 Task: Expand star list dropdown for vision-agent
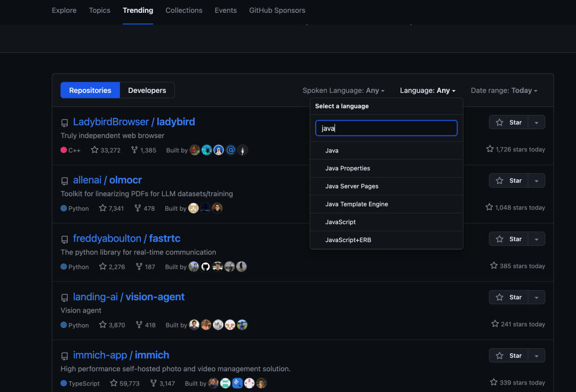537,297
